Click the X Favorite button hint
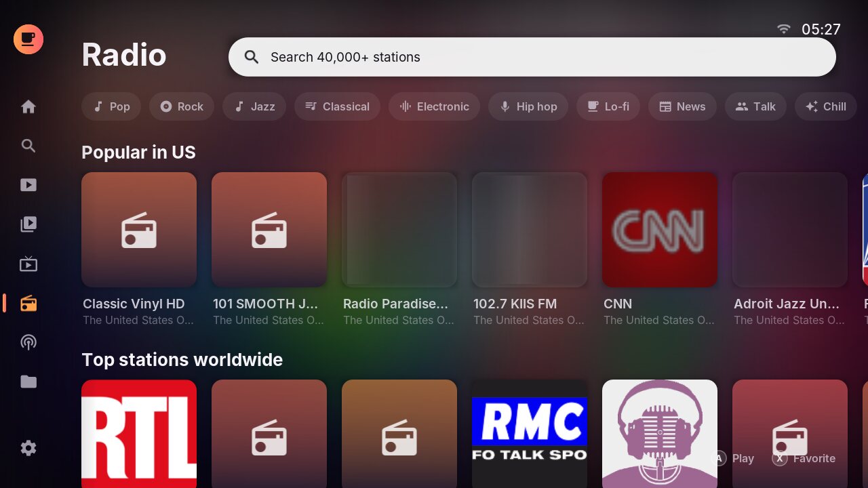 click(804, 458)
